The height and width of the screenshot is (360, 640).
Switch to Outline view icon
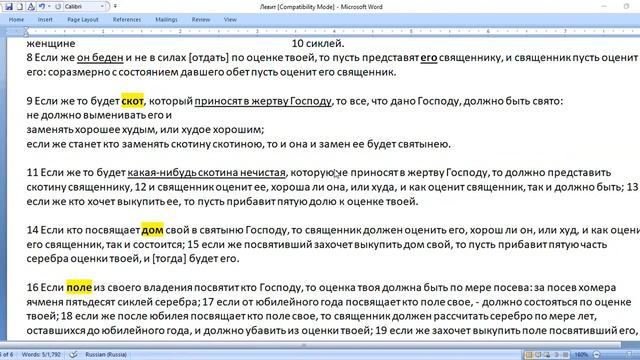click(556, 355)
